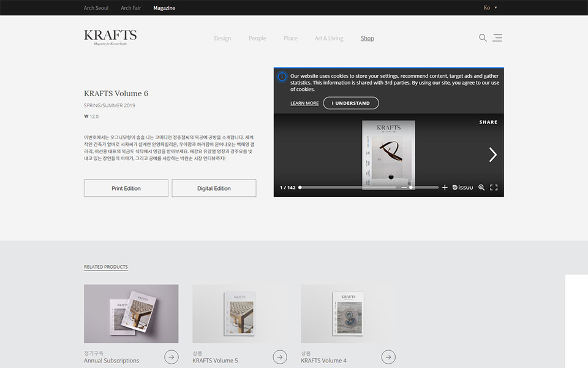Accept cookies with I Understand button
This screenshot has width=588, height=368.
(x=351, y=103)
